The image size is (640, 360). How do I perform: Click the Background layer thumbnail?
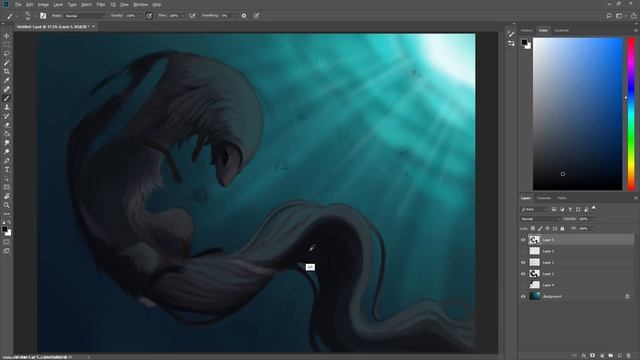point(535,296)
